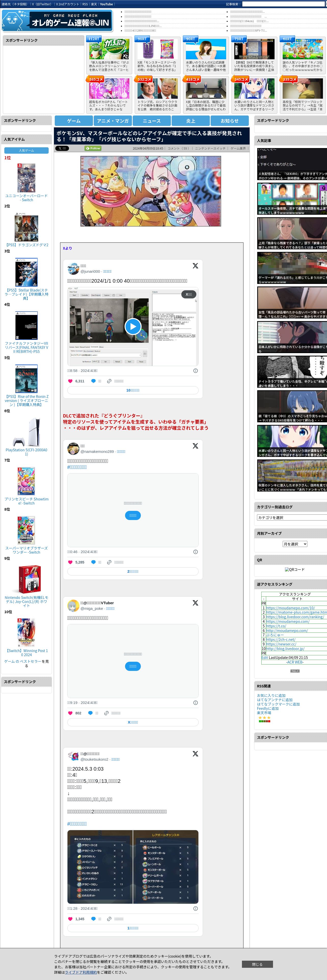The height and width of the screenshot is (980, 327).
Task: Open the item list image in @touketsukoro2's tweet
Action: tap(133, 867)
